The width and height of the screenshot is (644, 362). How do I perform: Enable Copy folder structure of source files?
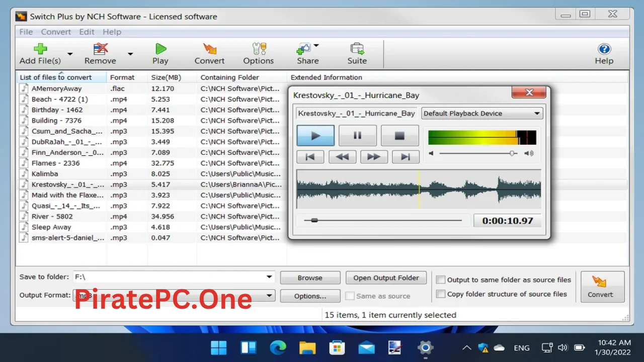click(441, 294)
